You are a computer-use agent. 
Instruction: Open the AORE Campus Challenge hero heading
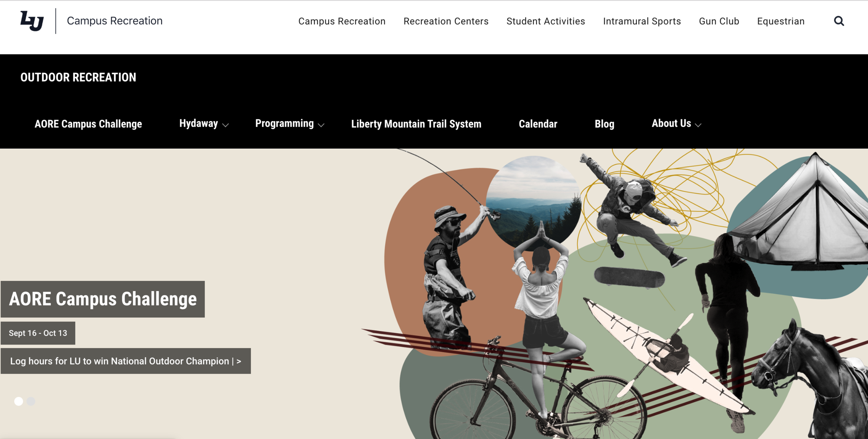(x=103, y=299)
